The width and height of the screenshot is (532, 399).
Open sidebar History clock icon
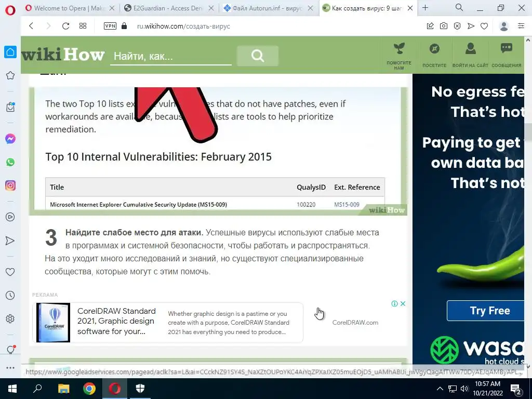(x=10, y=296)
